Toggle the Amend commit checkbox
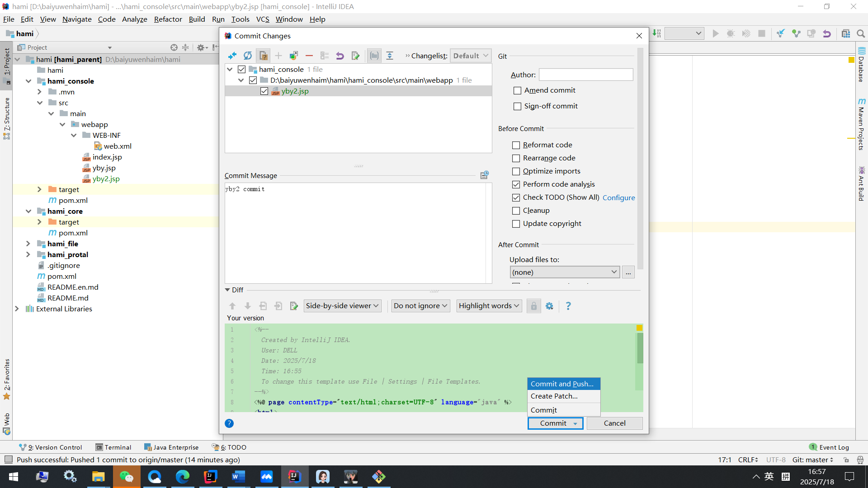Image resolution: width=868 pixels, height=488 pixels. pos(517,90)
